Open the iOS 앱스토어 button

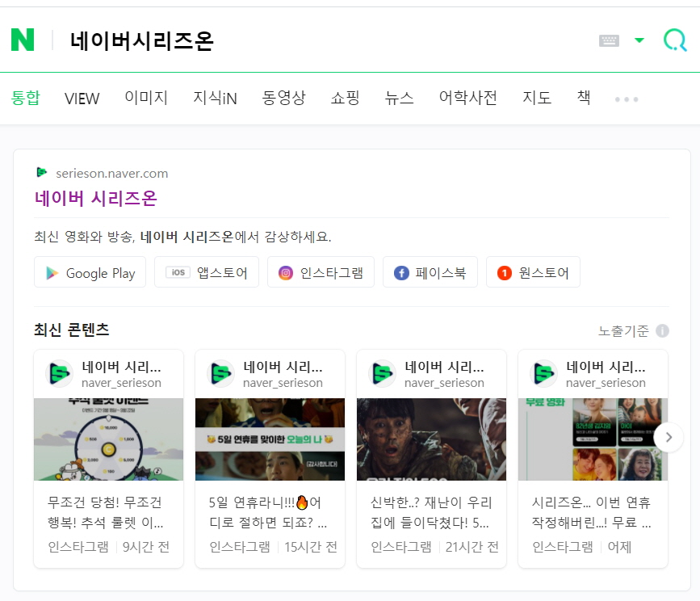click(x=207, y=272)
